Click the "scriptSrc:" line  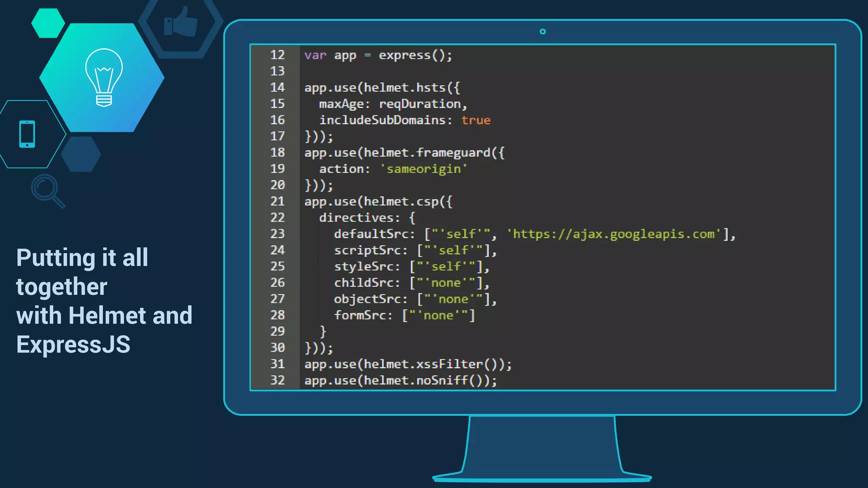coord(415,250)
